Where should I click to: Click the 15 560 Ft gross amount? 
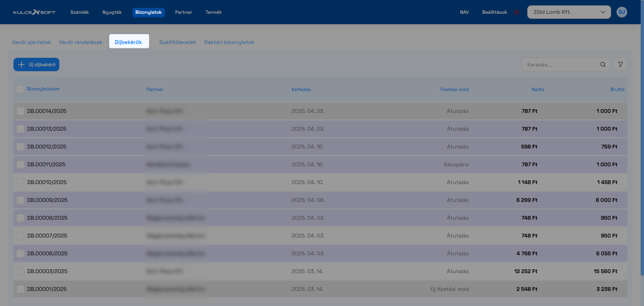[605, 271]
